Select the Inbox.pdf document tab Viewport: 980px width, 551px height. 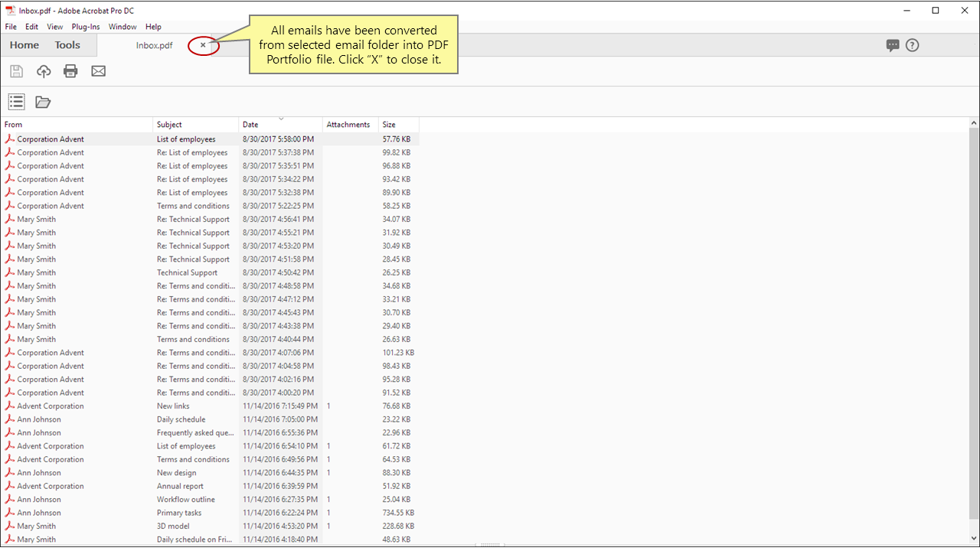pyautogui.click(x=154, y=45)
